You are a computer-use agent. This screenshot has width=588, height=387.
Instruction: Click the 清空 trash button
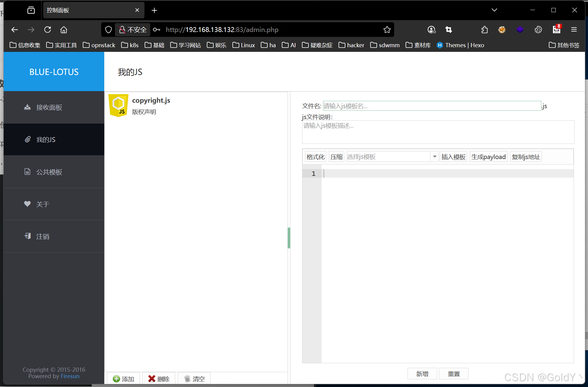point(194,379)
